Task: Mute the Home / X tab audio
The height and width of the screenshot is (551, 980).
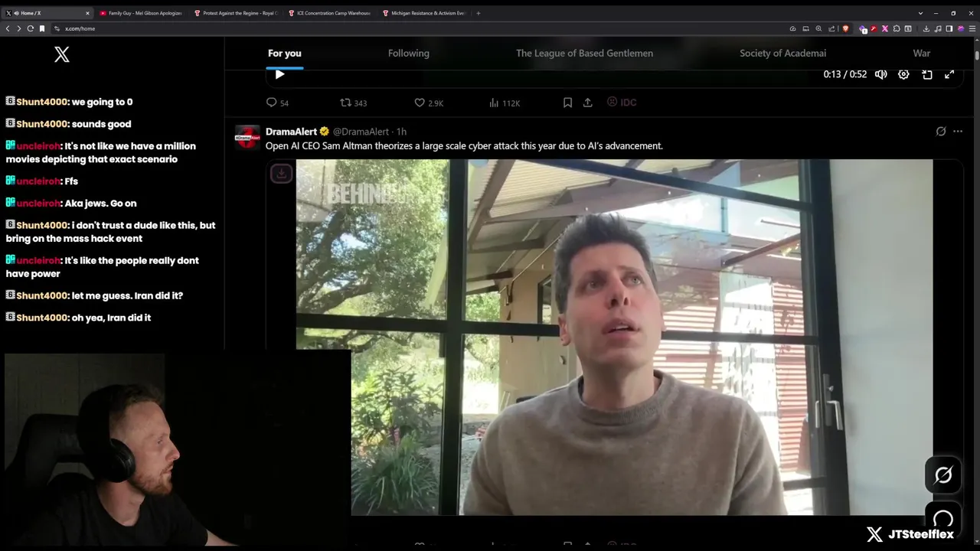Action: 16,13
